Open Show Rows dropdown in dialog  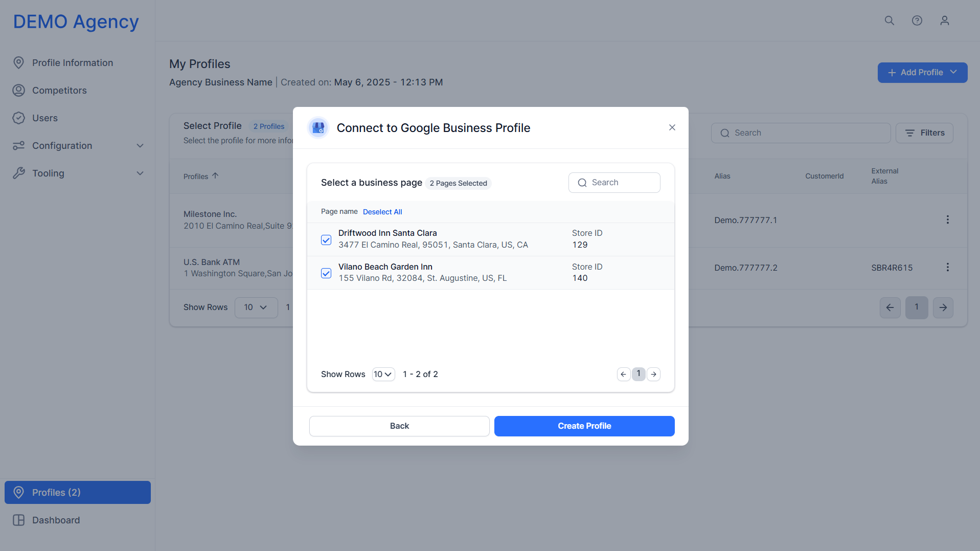tap(383, 374)
